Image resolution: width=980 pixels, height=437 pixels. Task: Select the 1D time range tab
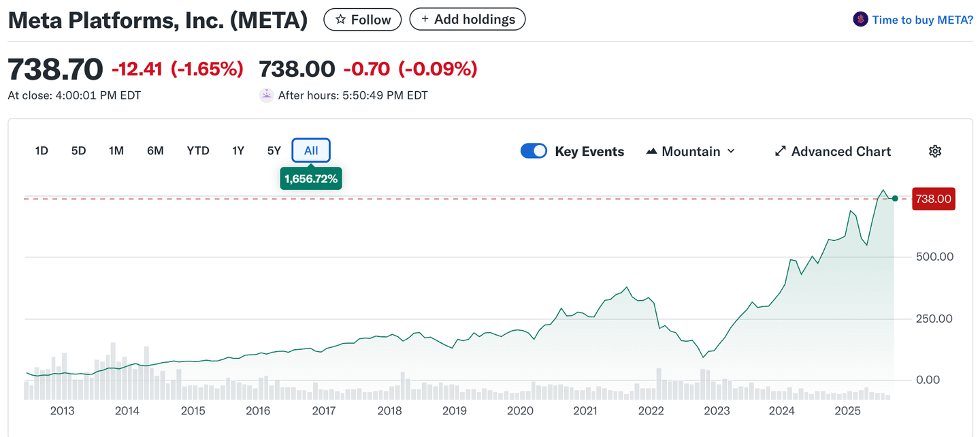42,151
